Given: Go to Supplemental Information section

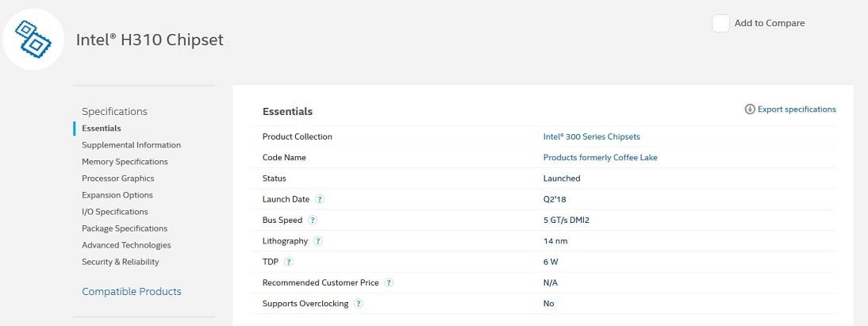Looking at the screenshot, I should tap(131, 145).
